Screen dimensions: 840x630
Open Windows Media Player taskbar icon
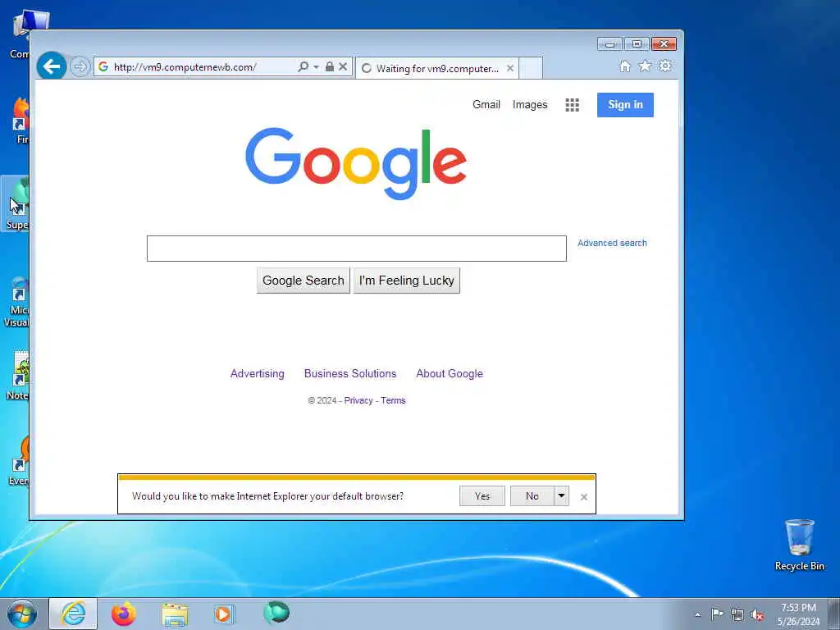(224, 614)
